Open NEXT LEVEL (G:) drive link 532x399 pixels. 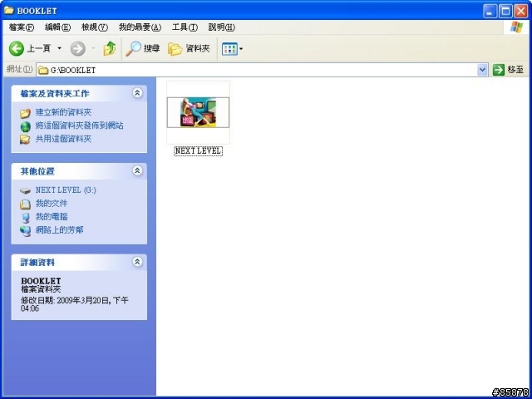tap(66, 190)
